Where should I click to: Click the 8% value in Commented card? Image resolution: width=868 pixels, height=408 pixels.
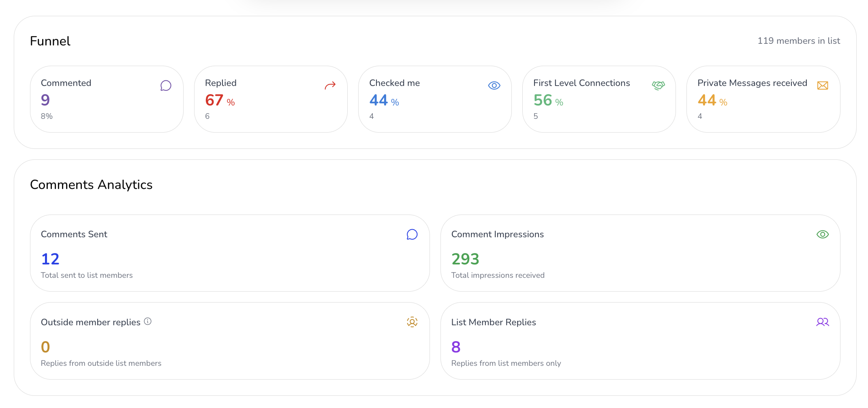coord(47,116)
